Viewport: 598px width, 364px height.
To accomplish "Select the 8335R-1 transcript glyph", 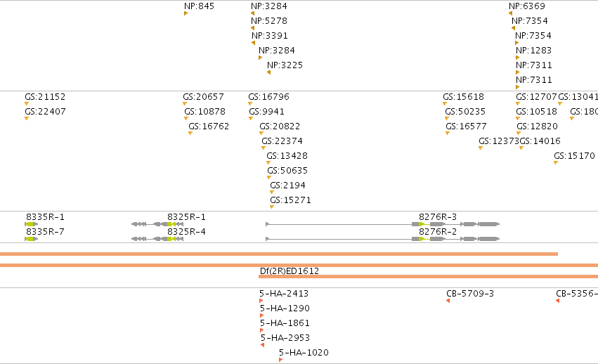I will click(x=32, y=224).
